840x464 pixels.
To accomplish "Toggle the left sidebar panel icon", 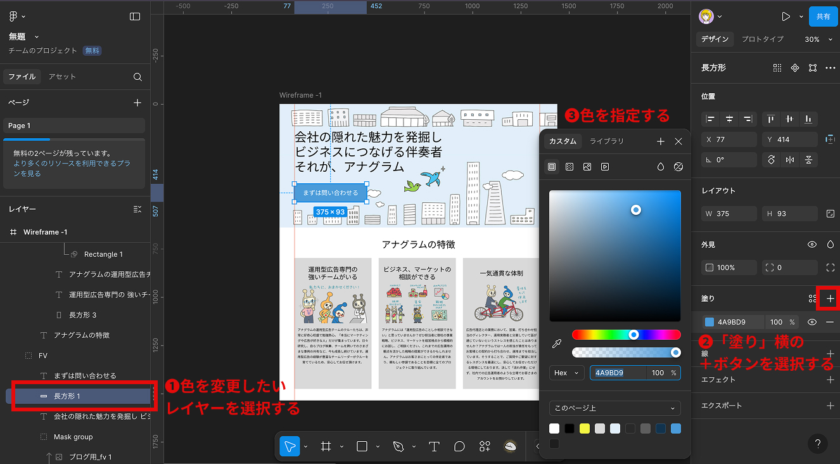I will [135, 17].
